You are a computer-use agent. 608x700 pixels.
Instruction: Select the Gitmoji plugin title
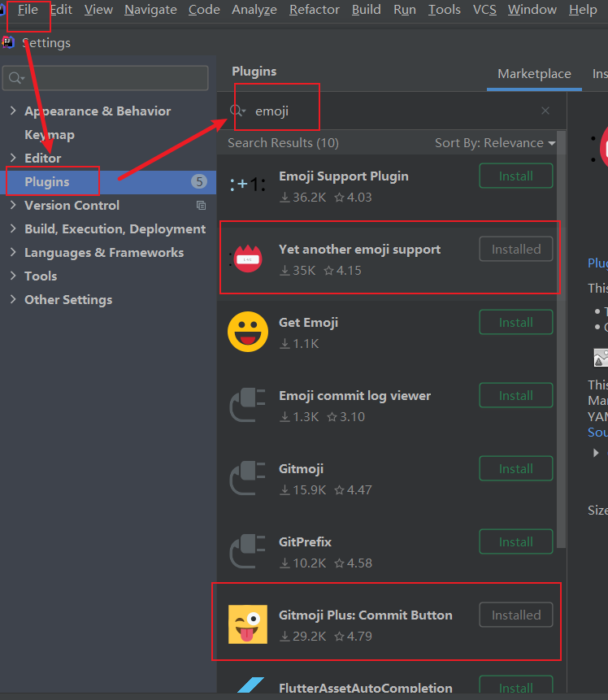302,469
